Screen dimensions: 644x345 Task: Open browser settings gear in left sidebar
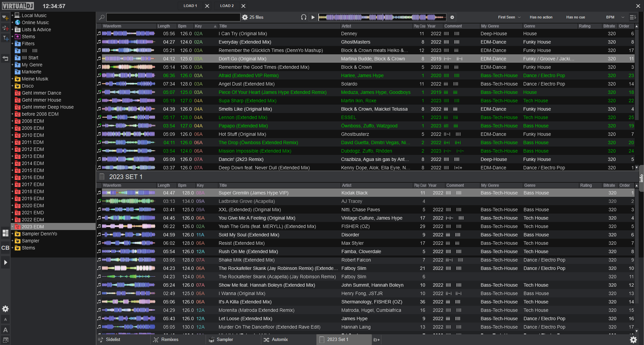click(5, 309)
